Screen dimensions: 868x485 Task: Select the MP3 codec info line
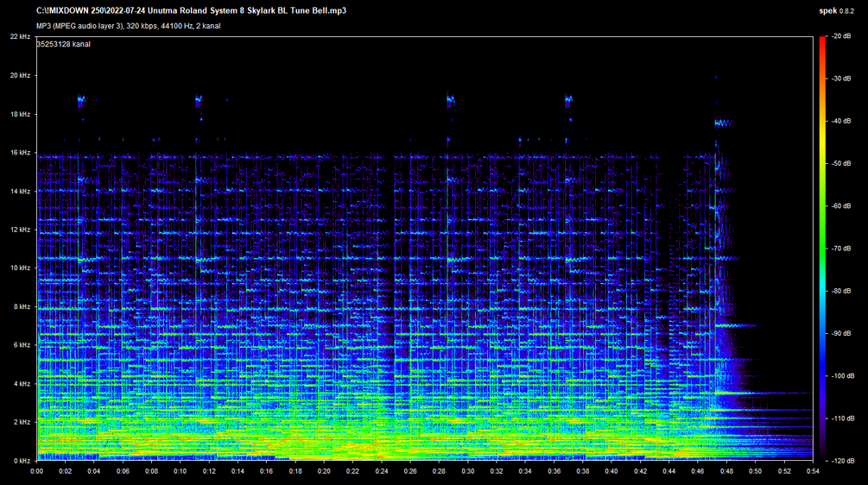[x=129, y=26]
